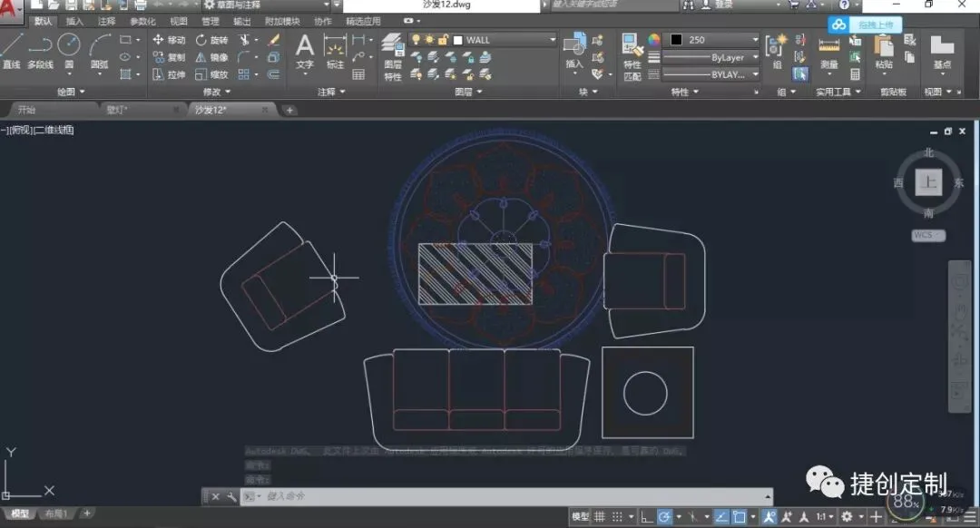980x528 pixels.
Task: Activate the Mirror (镜像) tool
Action: [x=211, y=57]
